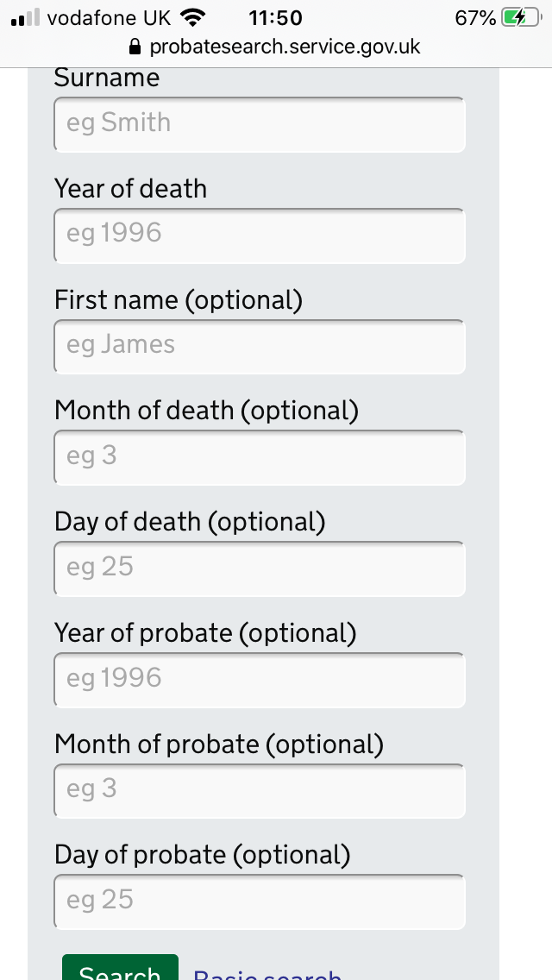Click into the Year of probate field
The height and width of the screenshot is (980, 552).
point(260,680)
